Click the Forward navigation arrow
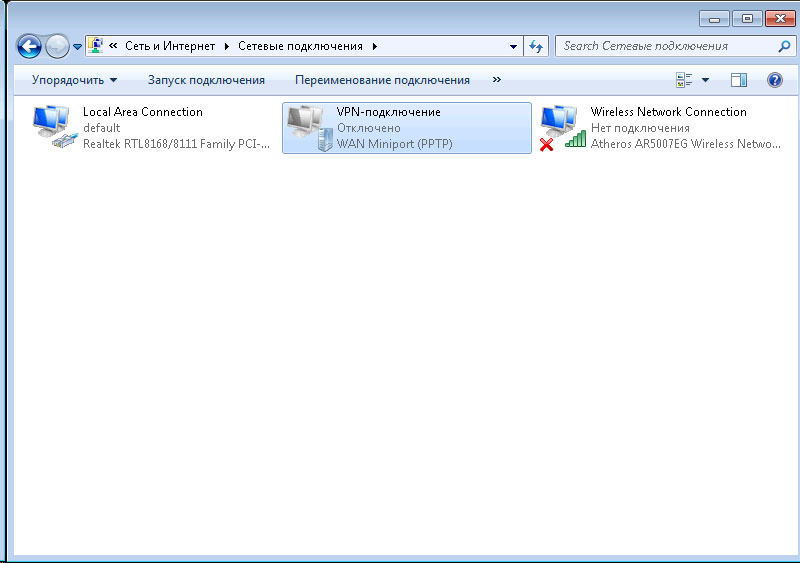 [x=57, y=47]
